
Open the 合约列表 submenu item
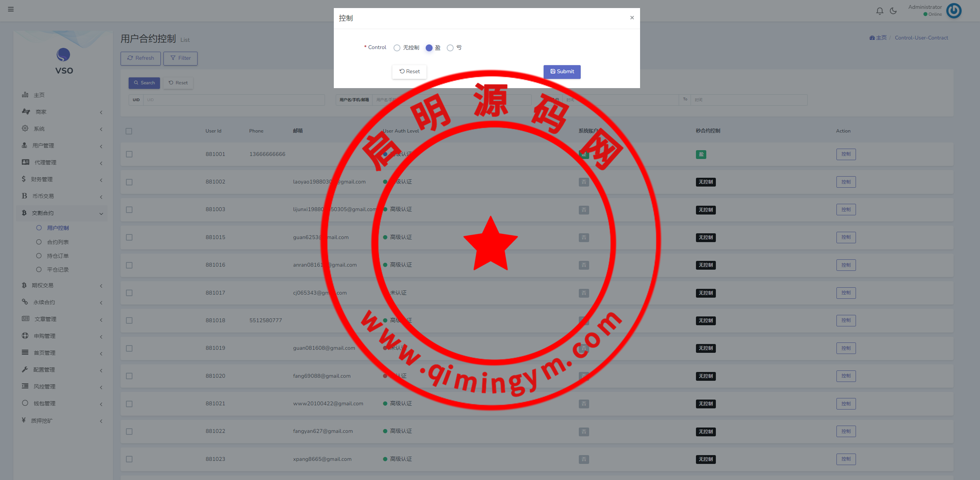[x=57, y=242]
